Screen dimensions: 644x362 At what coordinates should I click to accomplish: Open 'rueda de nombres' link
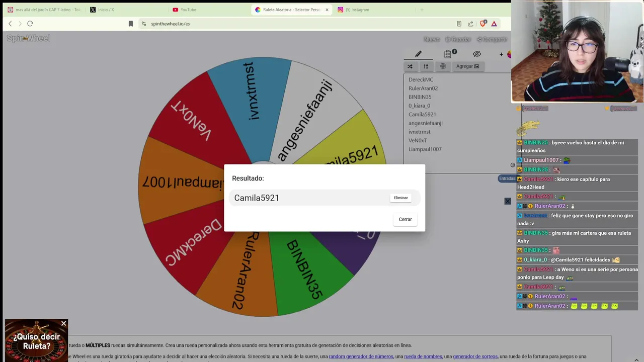tap(423, 356)
